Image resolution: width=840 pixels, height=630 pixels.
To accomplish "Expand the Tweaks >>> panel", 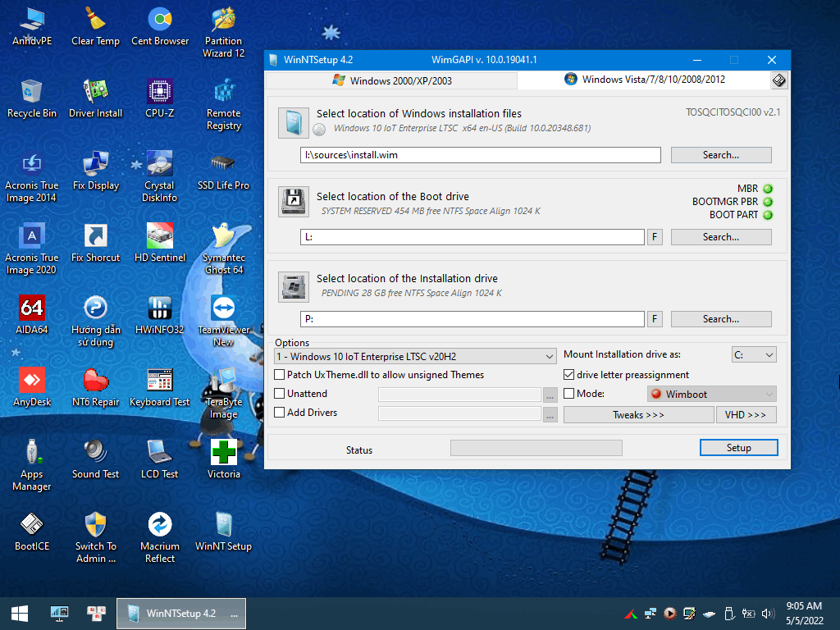I will coord(638,414).
